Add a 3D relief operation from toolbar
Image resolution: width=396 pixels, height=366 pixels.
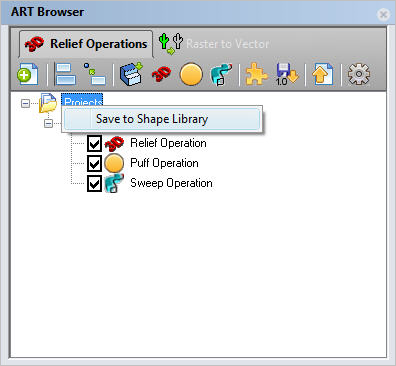coord(161,74)
